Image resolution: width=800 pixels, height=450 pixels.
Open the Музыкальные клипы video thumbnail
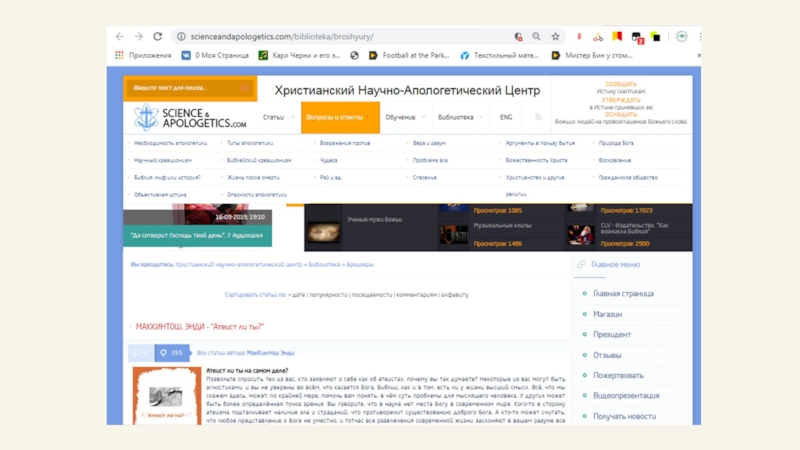coord(456,232)
